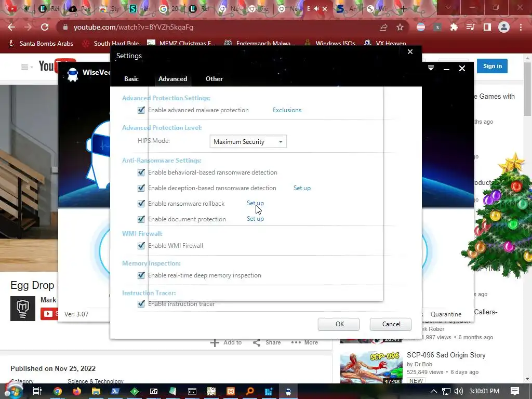Open YouTube hamburger guide menu
The image size is (532, 399).
24,67
